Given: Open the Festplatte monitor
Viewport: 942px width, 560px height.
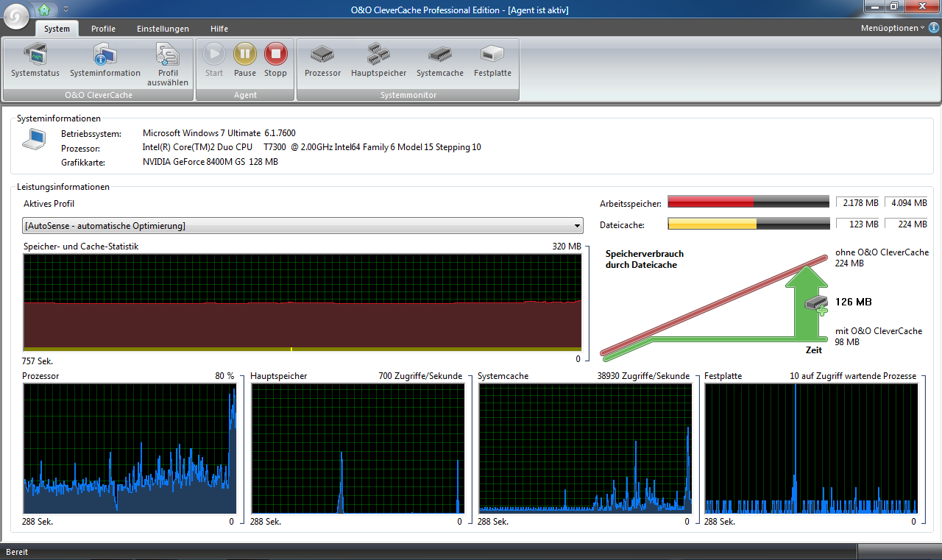Looking at the screenshot, I should [492, 60].
